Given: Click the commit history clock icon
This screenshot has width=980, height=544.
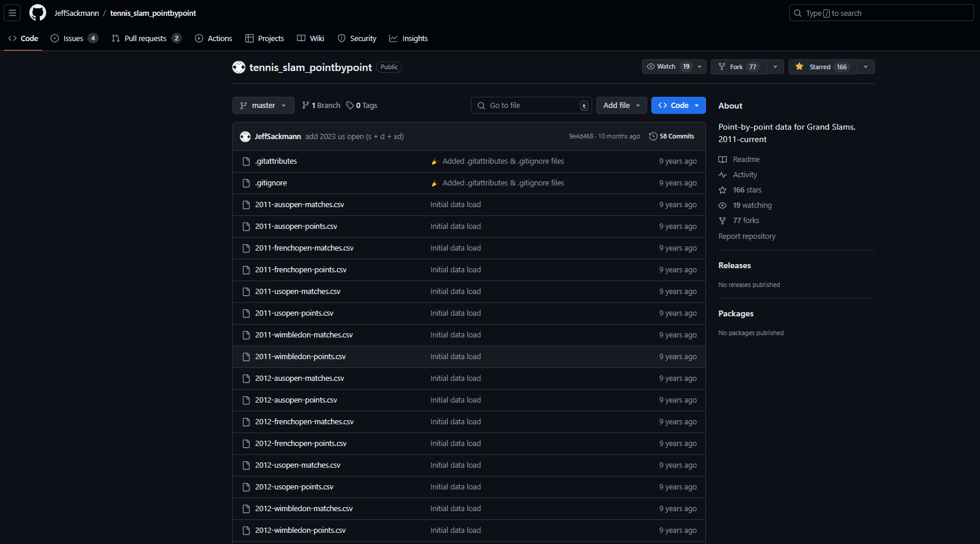Looking at the screenshot, I should click(653, 136).
